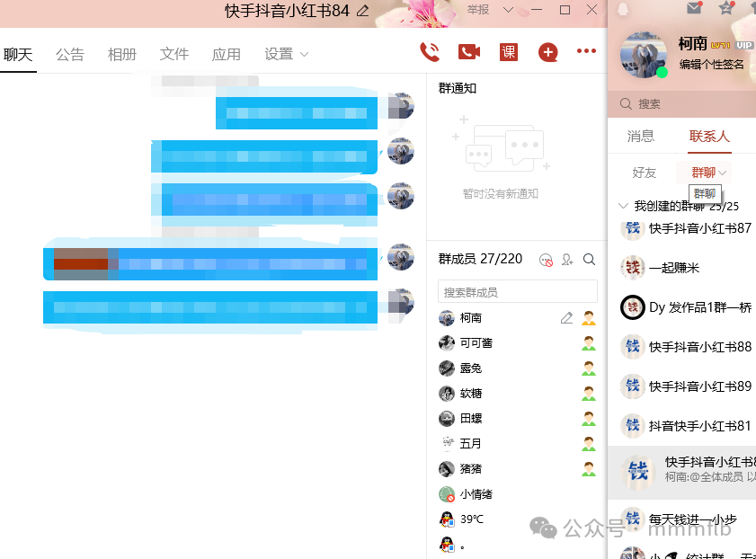
Task: Open the 联系人 tab in main panel
Action: [x=709, y=137]
